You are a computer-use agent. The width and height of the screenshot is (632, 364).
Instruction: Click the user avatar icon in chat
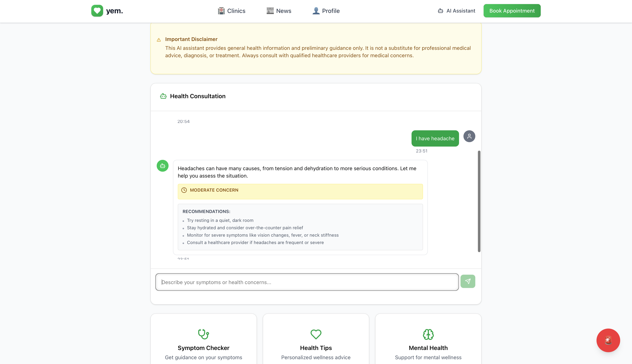[x=469, y=136]
